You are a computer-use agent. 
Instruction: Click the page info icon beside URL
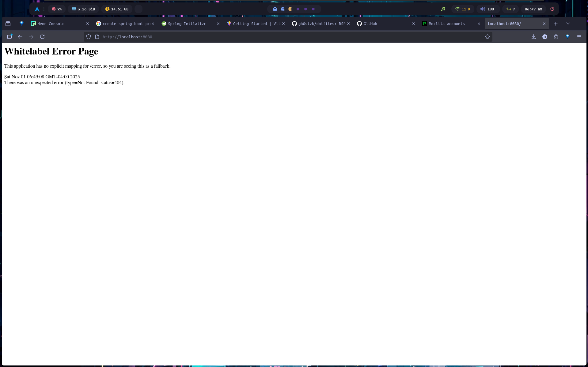click(97, 37)
